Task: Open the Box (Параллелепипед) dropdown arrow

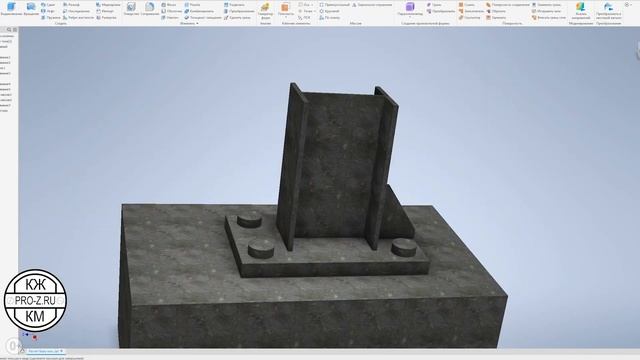Action: tap(410, 17)
